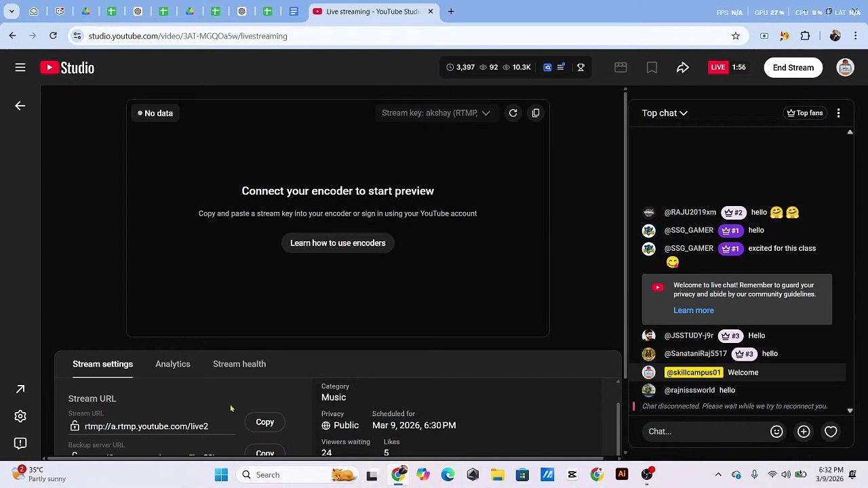The width and height of the screenshot is (868, 488).
Task: Click the @SanataniRaj5517 username in chat
Action: 696,354
